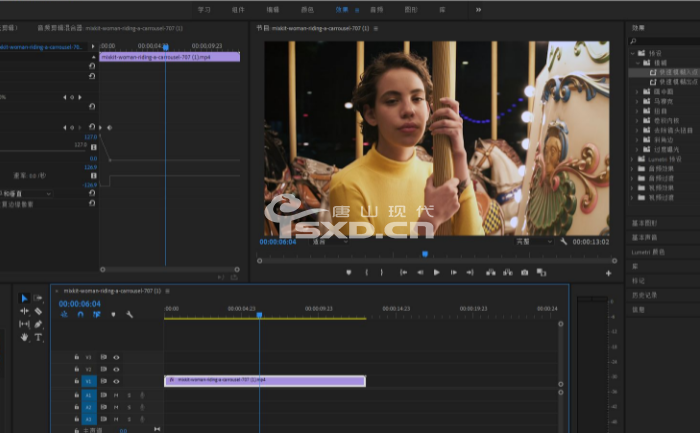
Task: Open workspace overflow double-chevron menu
Action: [x=478, y=9]
